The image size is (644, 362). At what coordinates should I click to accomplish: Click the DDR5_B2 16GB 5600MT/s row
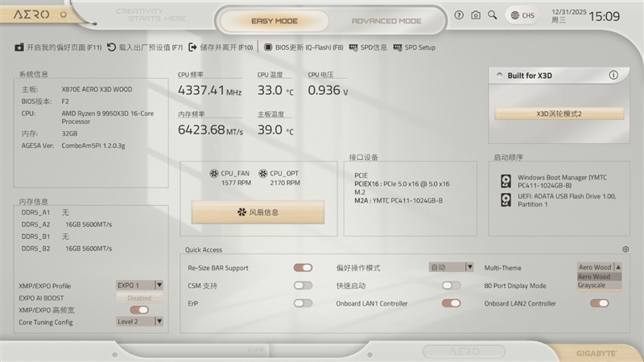pyautogui.click(x=67, y=249)
